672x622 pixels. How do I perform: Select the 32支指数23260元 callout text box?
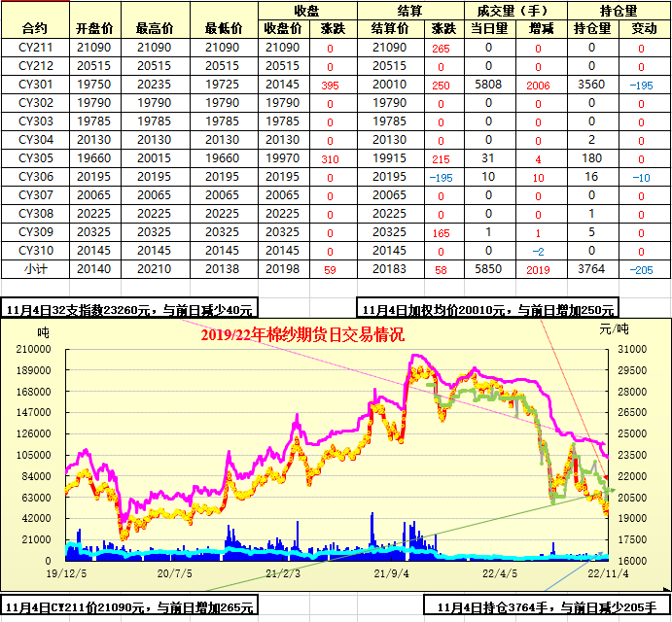point(129,309)
